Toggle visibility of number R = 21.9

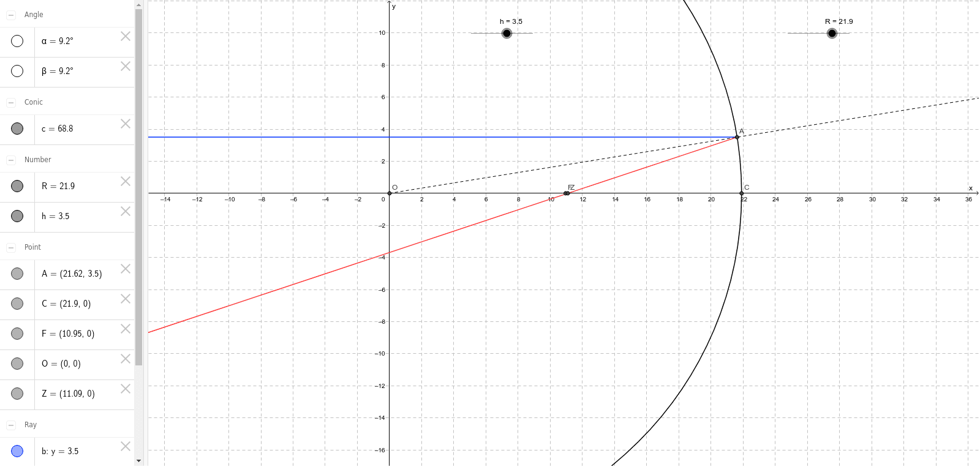(x=17, y=186)
